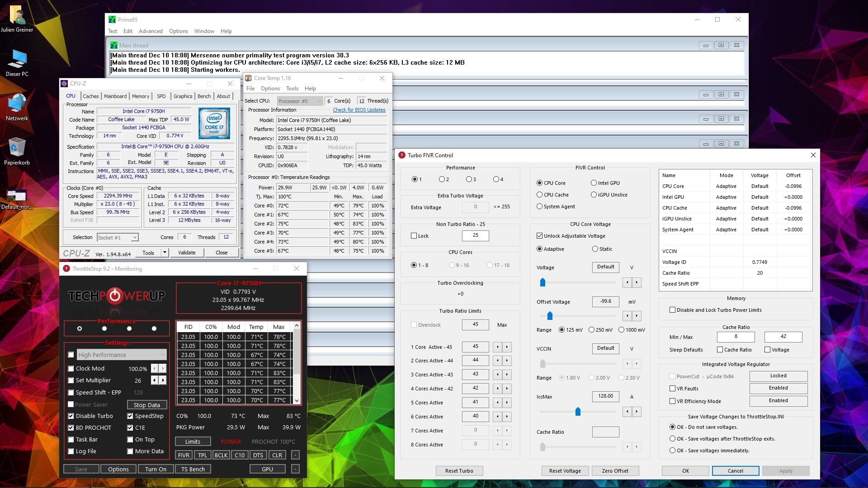This screenshot has height=488, width=868.
Task: Open the Test menu in Prime95
Action: pos(113,31)
